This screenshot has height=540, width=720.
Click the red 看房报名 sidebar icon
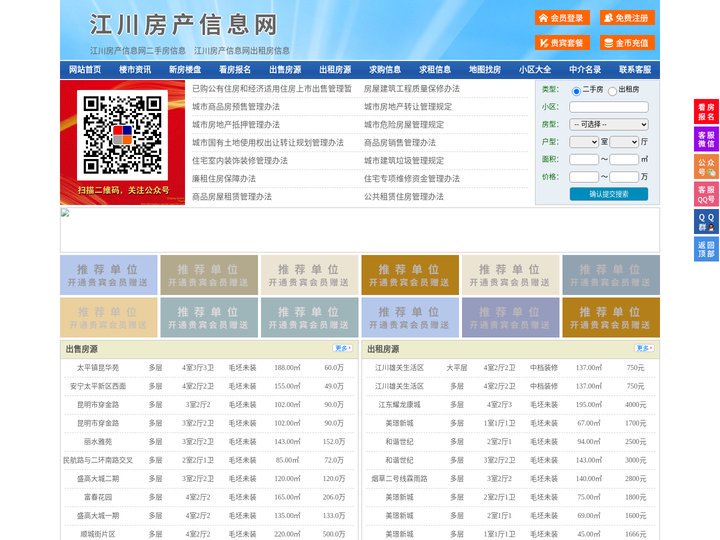click(706, 112)
